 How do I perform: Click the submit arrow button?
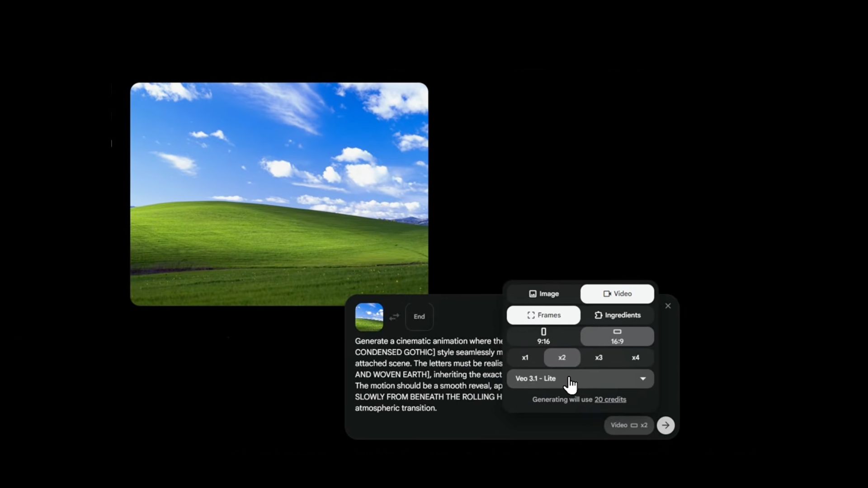[x=665, y=425]
